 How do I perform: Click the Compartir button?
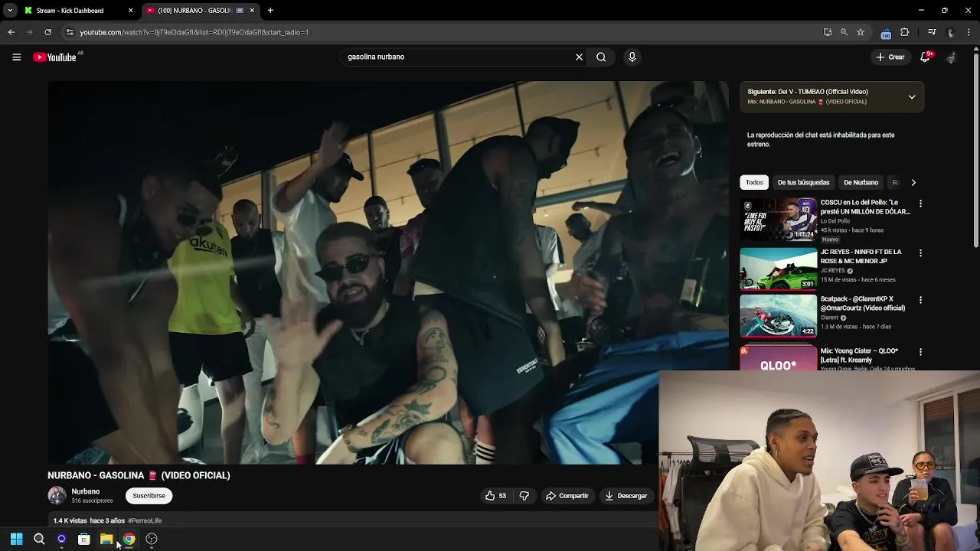coord(567,496)
